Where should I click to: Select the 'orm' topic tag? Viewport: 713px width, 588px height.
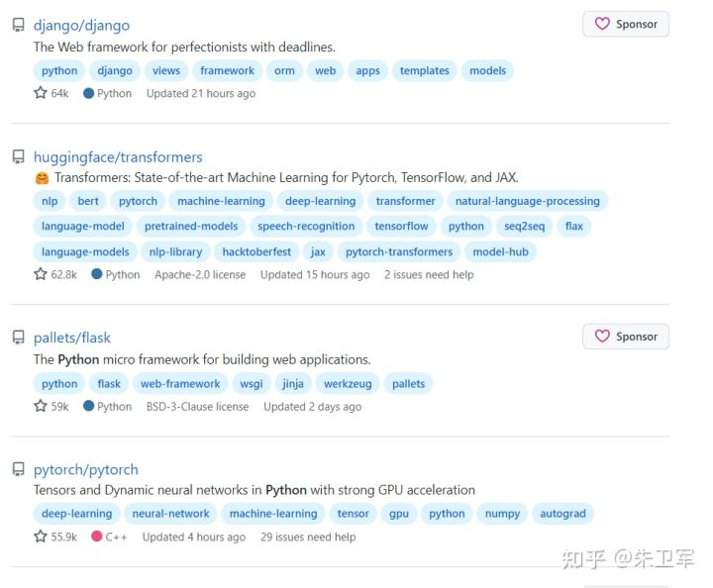(284, 70)
